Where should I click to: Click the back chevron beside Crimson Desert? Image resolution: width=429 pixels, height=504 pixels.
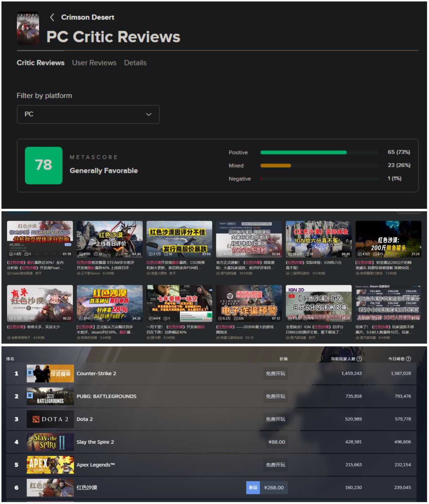[x=52, y=17]
